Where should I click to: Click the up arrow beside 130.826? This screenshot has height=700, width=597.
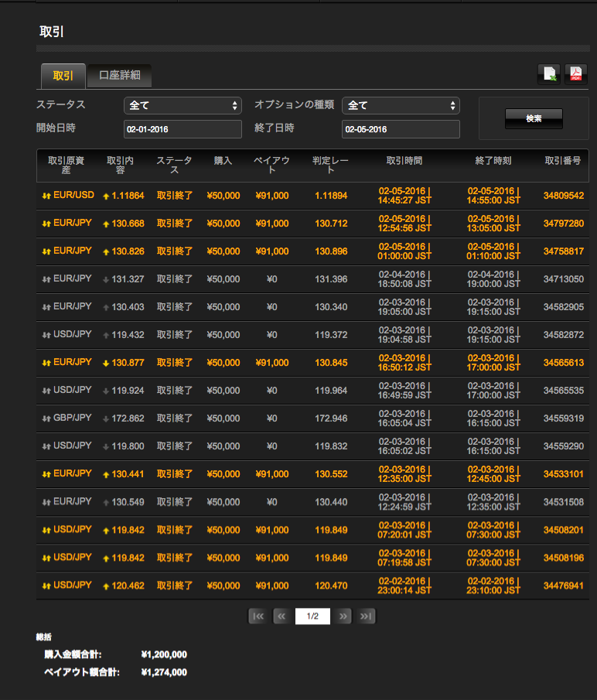(x=106, y=252)
